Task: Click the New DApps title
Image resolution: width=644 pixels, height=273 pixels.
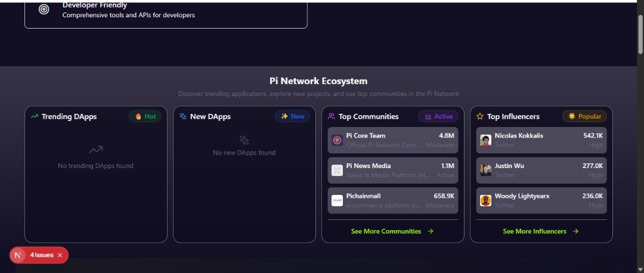Action: [x=210, y=117]
